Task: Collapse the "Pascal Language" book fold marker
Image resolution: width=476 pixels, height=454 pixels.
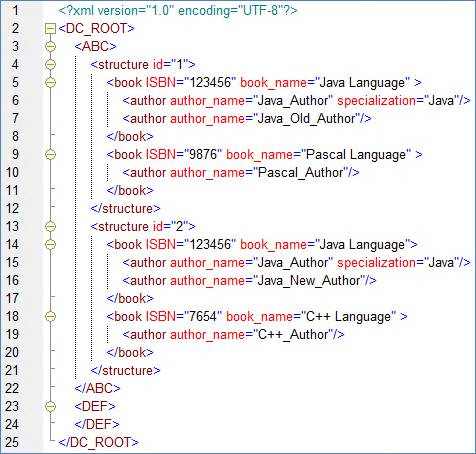Action: coord(50,154)
